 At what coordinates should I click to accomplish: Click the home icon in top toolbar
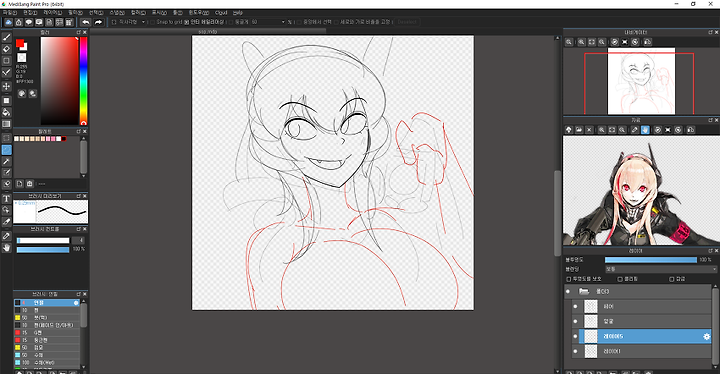(x=19, y=22)
